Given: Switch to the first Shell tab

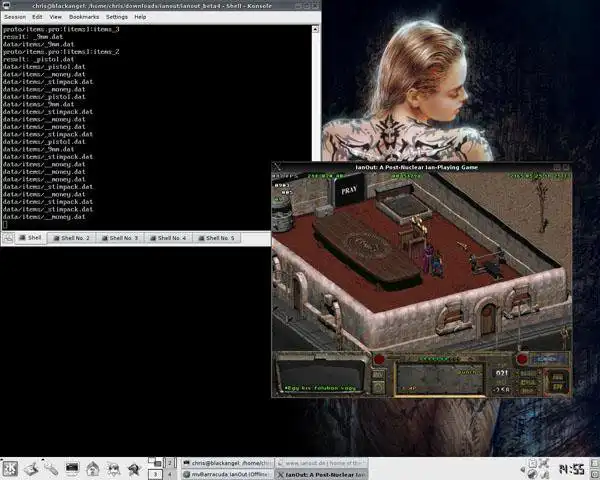Looking at the screenshot, I should pos(30,238).
